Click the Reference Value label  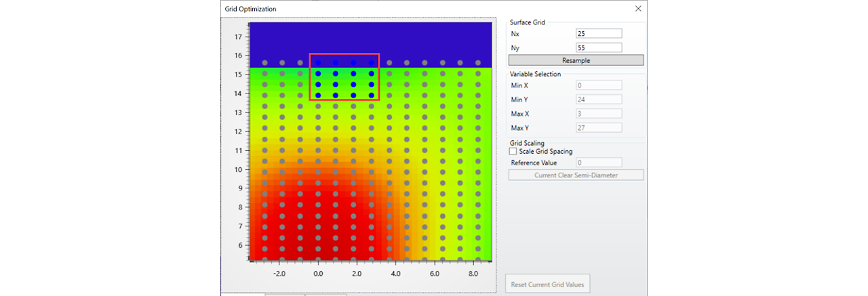[x=534, y=163]
